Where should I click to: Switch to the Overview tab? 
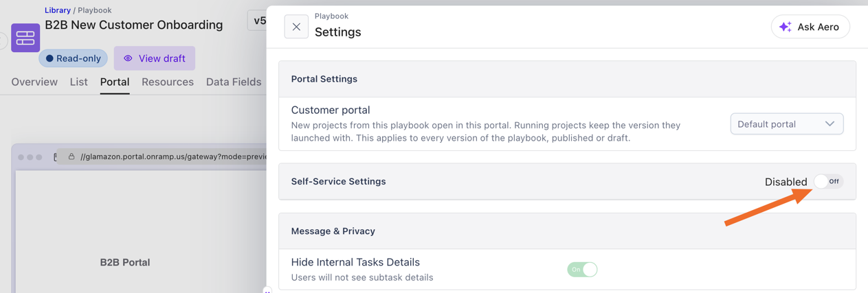pyautogui.click(x=34, y=82)
